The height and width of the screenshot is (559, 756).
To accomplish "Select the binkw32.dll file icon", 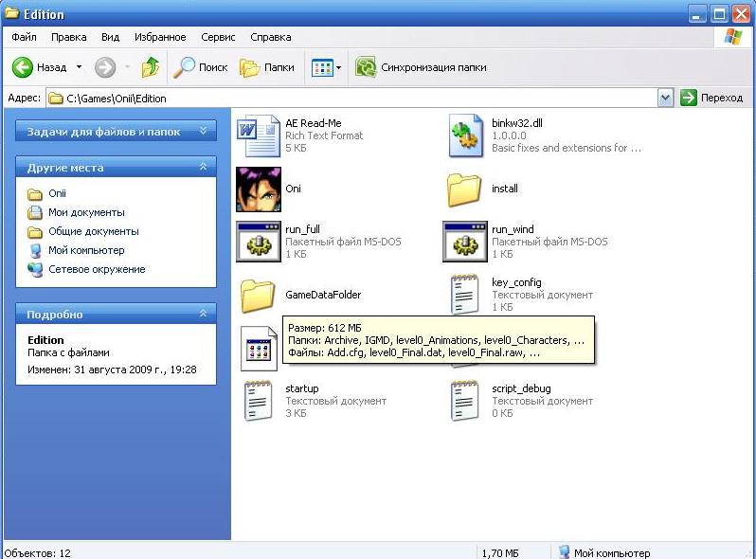I will click(466, 135).
